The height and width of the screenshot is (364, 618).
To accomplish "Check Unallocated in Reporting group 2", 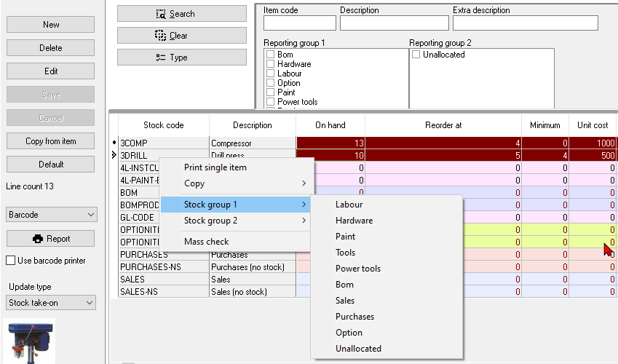I will point(416,55).
